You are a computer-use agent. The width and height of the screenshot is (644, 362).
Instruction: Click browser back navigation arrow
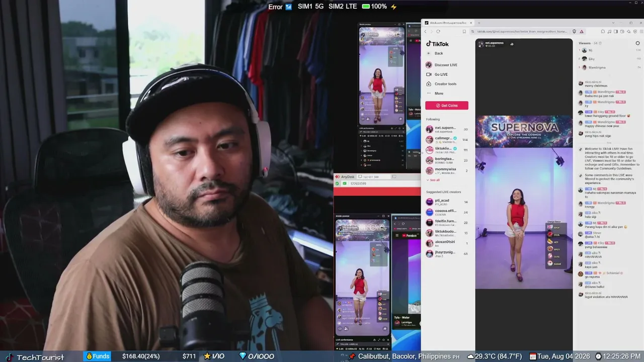coord(425,31)
